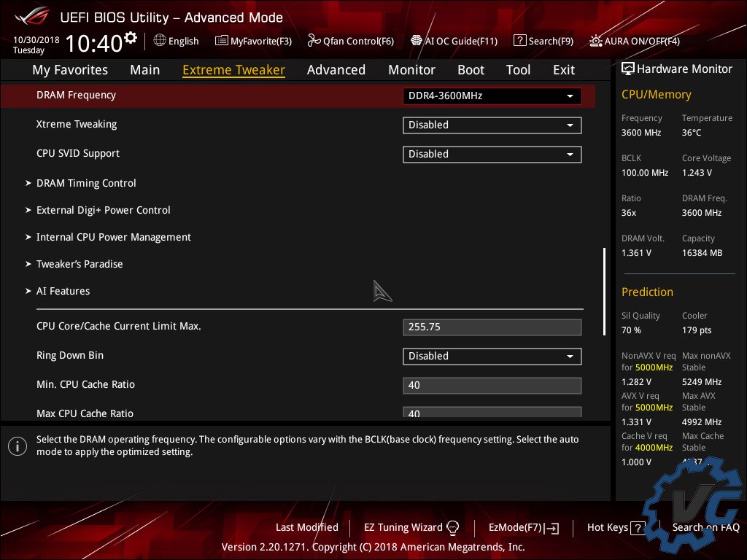Viewport: 747px width, 560px height.
Task: Open the DRAM Frequency dropdown
Action: click(492, 96)
